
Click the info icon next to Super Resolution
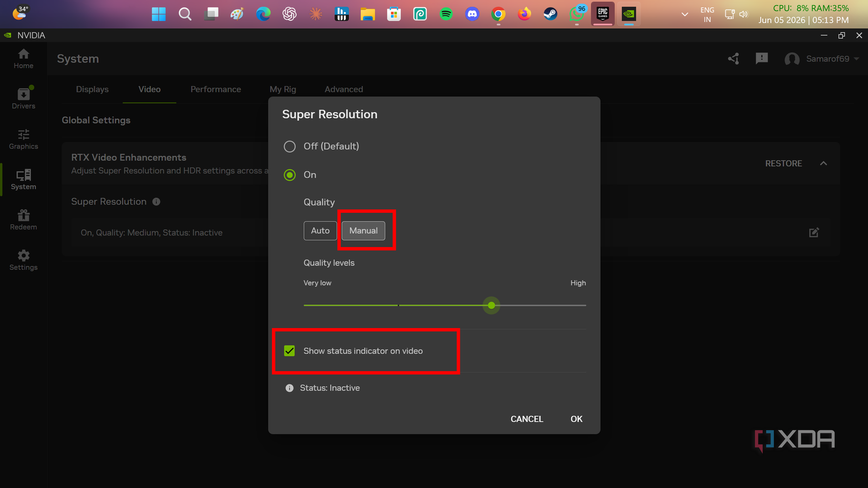coord(156,201)
